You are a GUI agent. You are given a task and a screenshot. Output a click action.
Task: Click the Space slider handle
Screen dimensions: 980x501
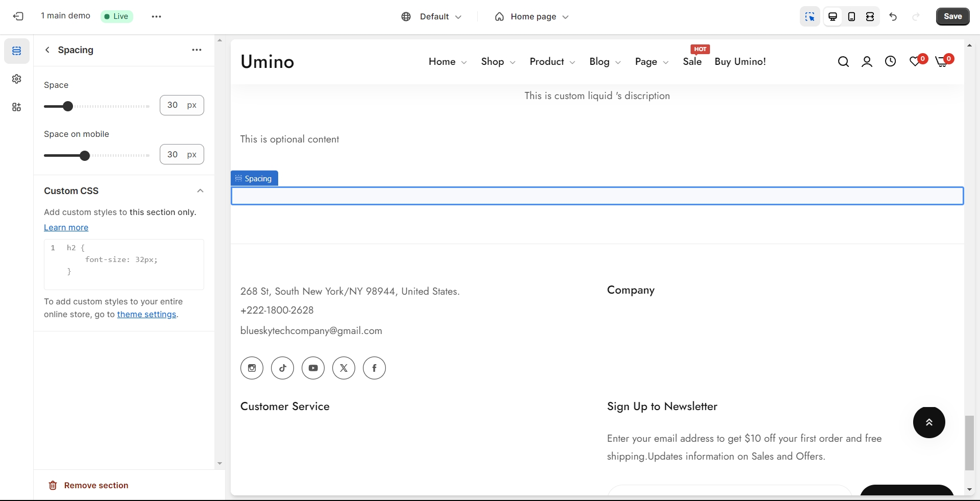click(x=67, y=106)
